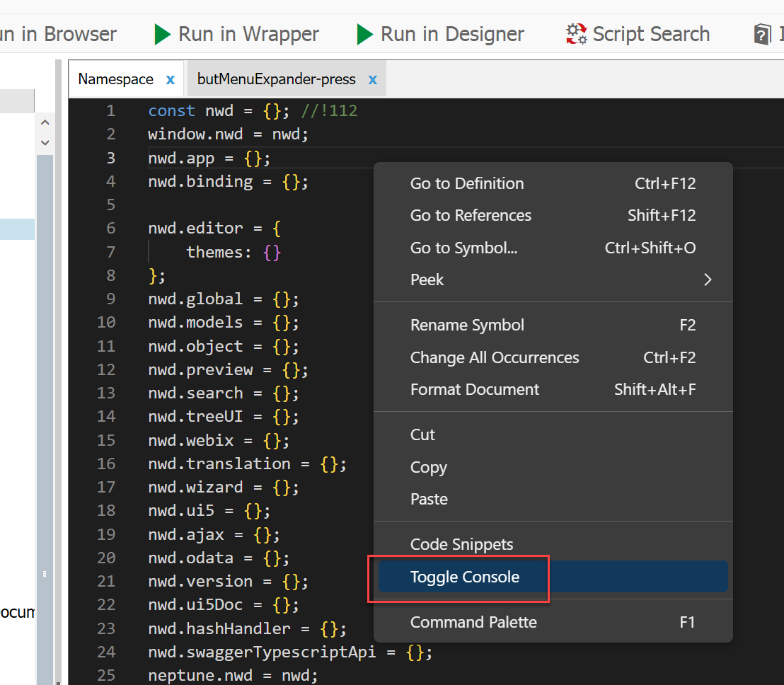This screenshot has height=685, width=784.
Task: Click the up arrow of the left panel scrollbar
Action: click(x=45, y=122)
